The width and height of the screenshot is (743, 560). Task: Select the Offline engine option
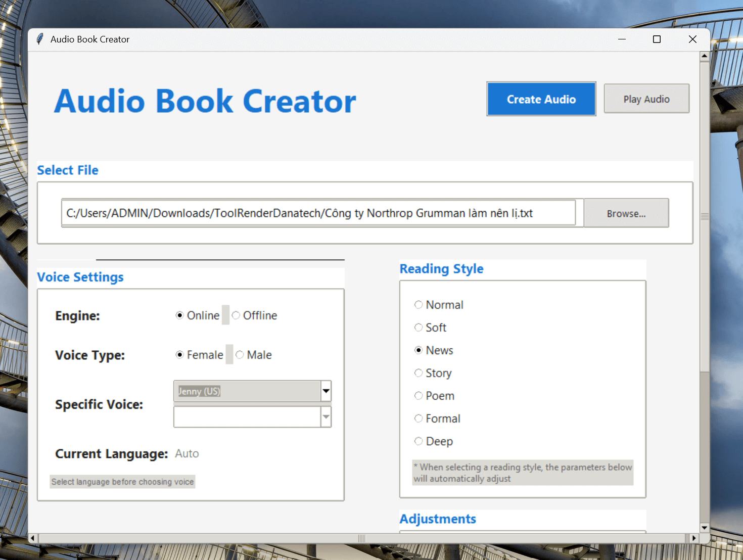255,315
